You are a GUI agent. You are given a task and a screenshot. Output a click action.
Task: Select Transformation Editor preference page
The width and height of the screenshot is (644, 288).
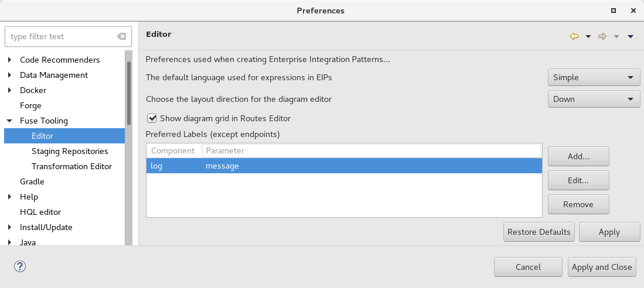click(x=71, y=166)
